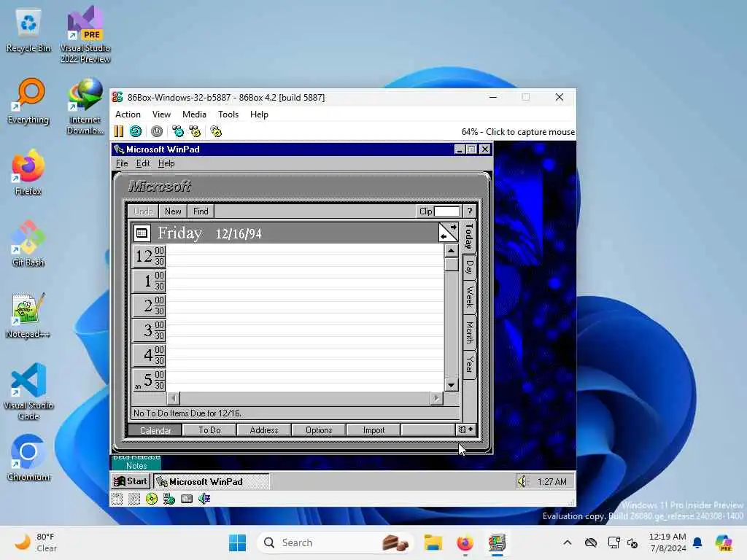Open Notepad++ desktop shortcut
The image size is (747, 560).
[28, 315]
